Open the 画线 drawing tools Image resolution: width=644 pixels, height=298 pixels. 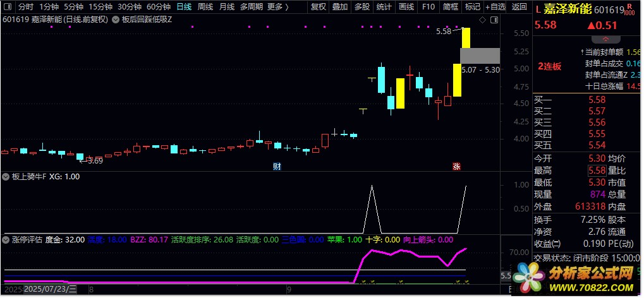coord(406,7)
